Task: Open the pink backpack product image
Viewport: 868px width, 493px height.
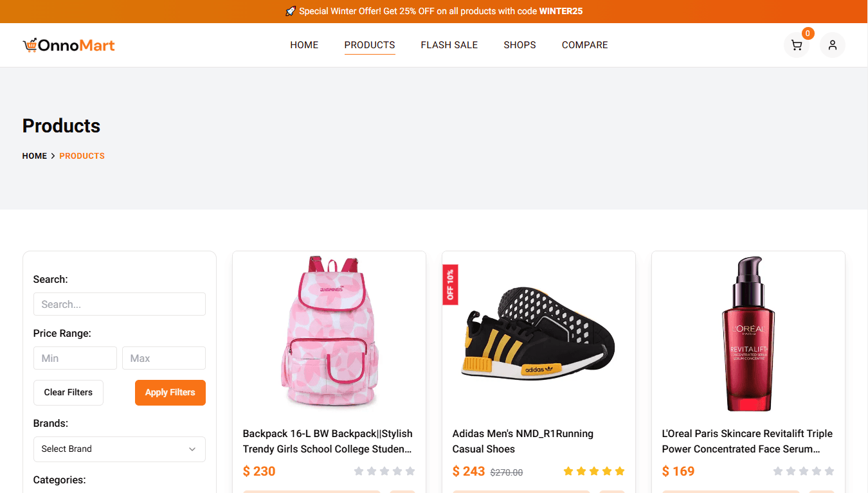Action: (x=329, y=332)
